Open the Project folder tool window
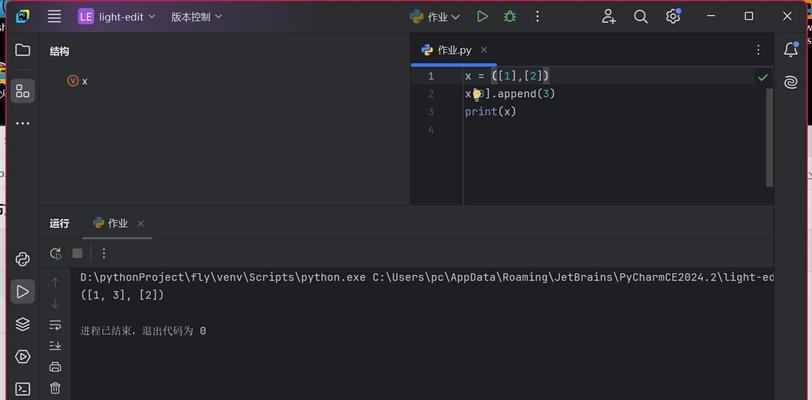Image resolution: width=812 pixels, height=400 pixels. pos(22,50)
